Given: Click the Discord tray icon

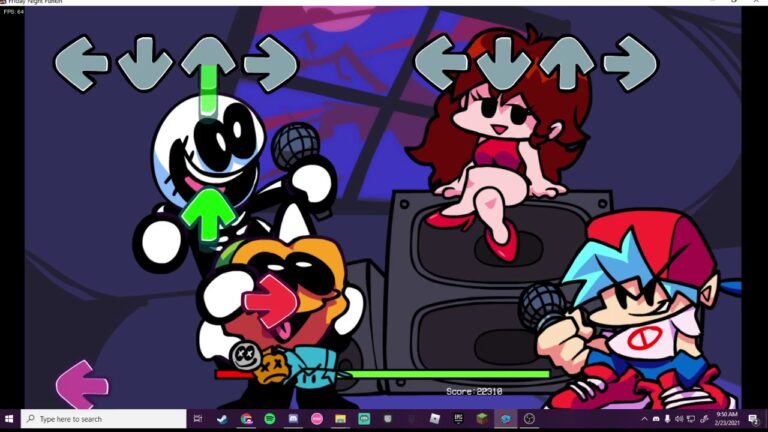Looking at the screenshot, I should [x=656, y=419].
